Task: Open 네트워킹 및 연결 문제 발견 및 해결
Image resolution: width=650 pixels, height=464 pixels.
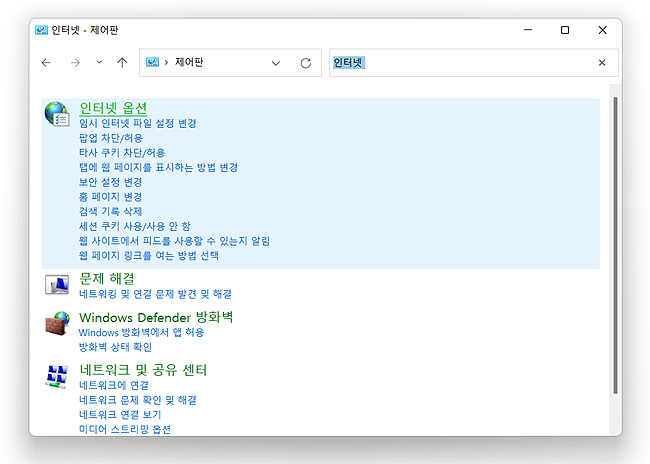Action: click(x=155, y=294)
